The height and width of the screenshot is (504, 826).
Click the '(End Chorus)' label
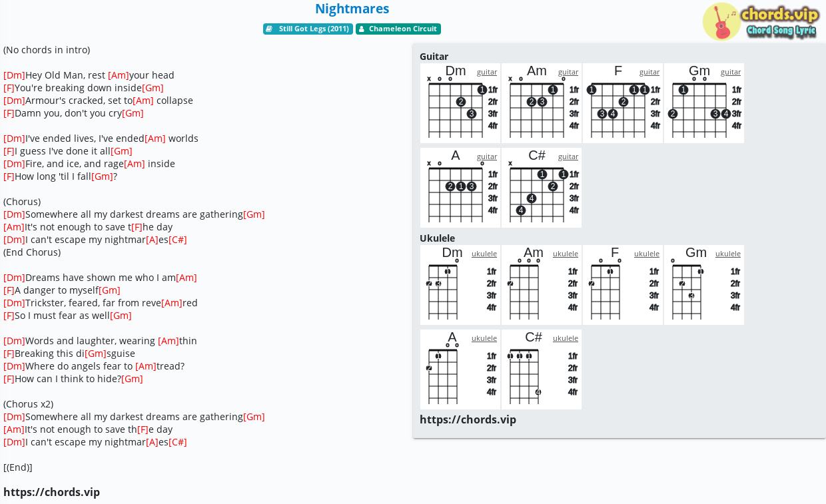32,252
